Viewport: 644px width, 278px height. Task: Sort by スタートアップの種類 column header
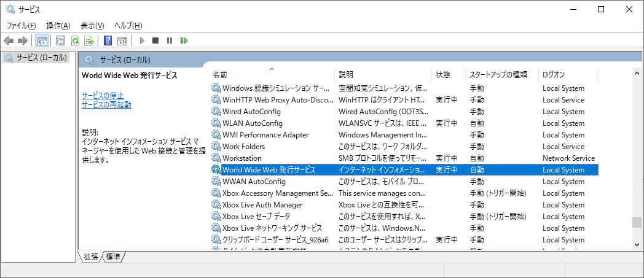coord(502,75)
